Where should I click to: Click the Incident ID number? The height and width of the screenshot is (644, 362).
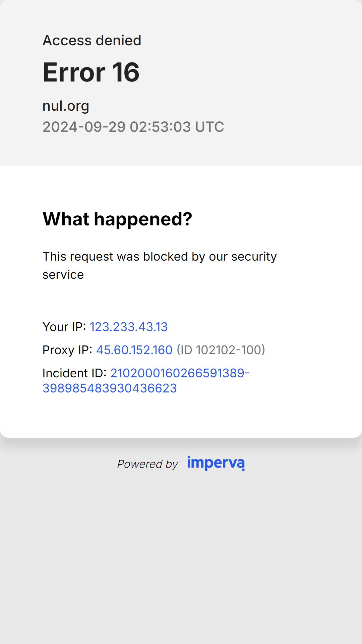pyautogui.click(x=146, y=381)
